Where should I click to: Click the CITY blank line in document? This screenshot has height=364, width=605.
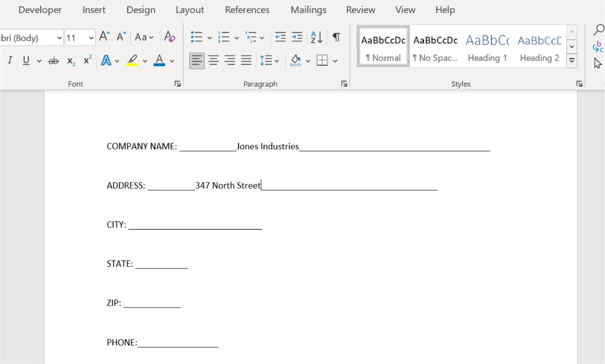tap(195, 224)
